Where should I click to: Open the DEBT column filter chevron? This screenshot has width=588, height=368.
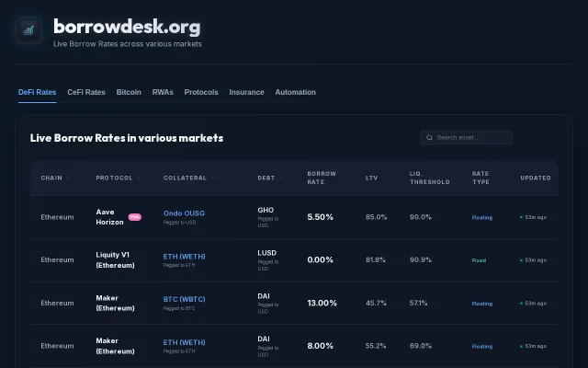point(280,178)
